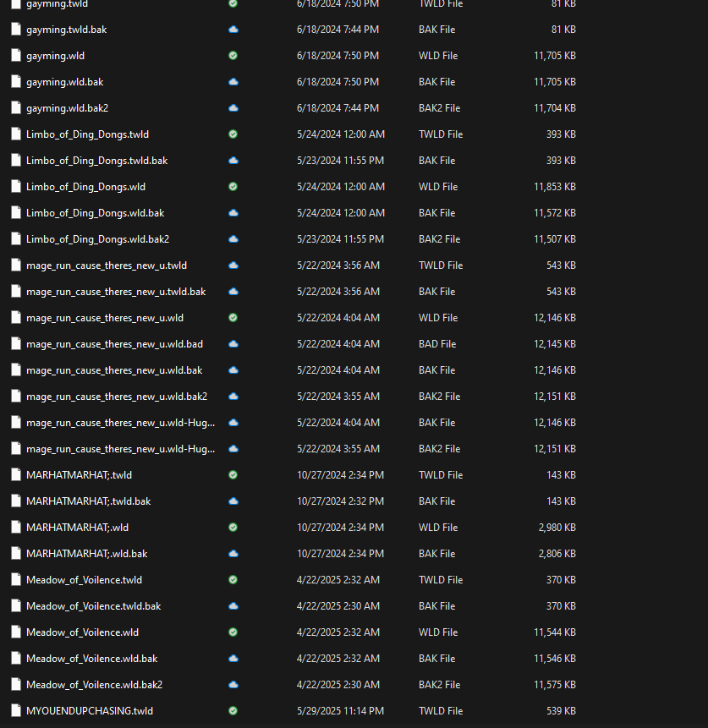The height and width of the screenshot is (728, 708).
Task: Select the file mage_run_cause_theres_new_u.wld.bak
Action: coord(114,370)
